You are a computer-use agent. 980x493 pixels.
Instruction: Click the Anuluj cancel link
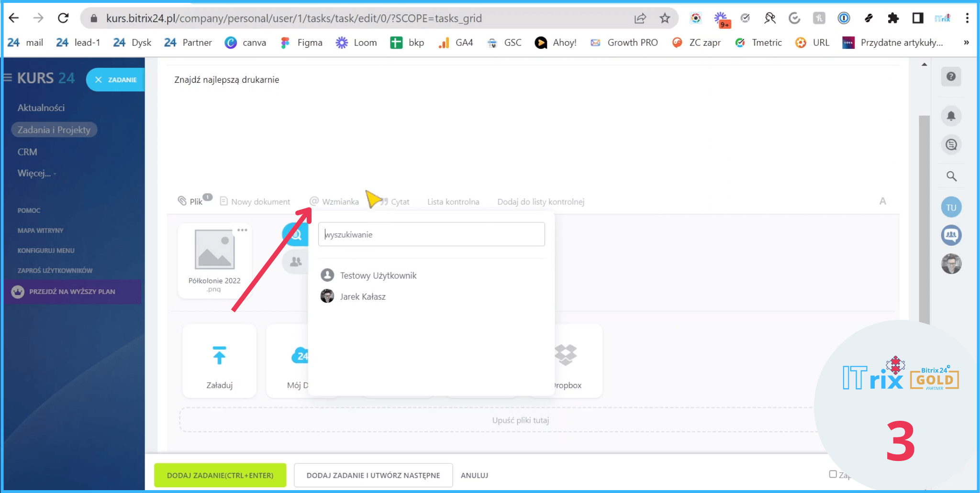tap(474, 475)
